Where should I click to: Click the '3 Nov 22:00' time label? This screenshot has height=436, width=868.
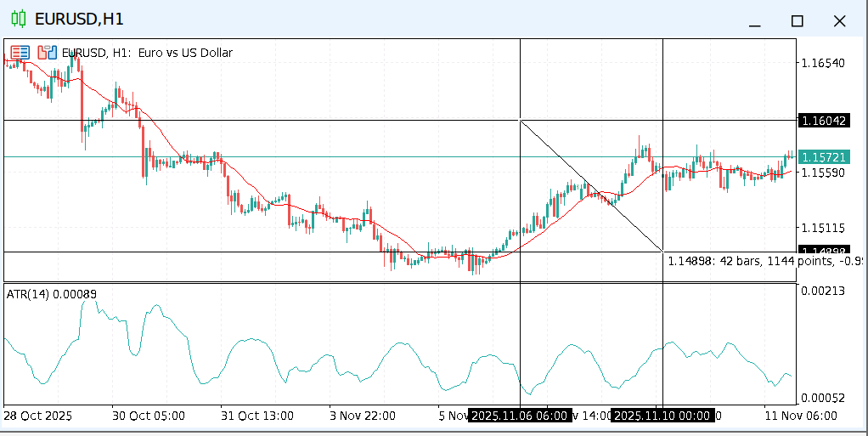[364, 416]
